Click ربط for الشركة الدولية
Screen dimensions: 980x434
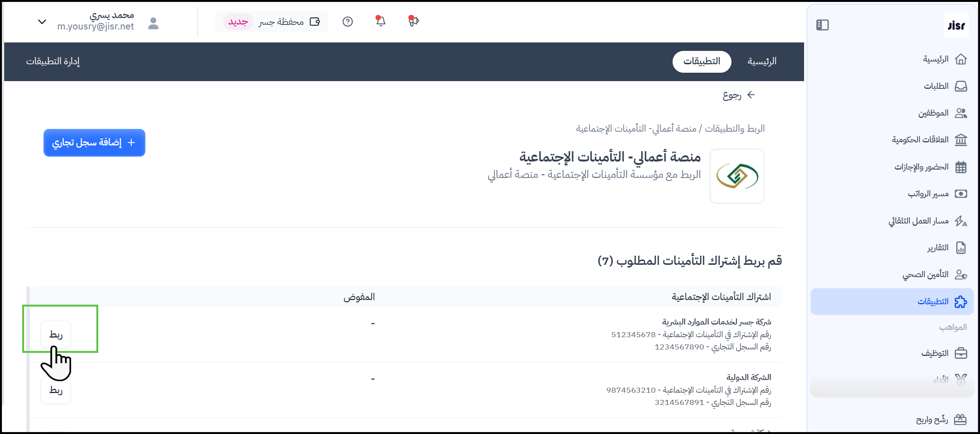(x=56, y=390)
